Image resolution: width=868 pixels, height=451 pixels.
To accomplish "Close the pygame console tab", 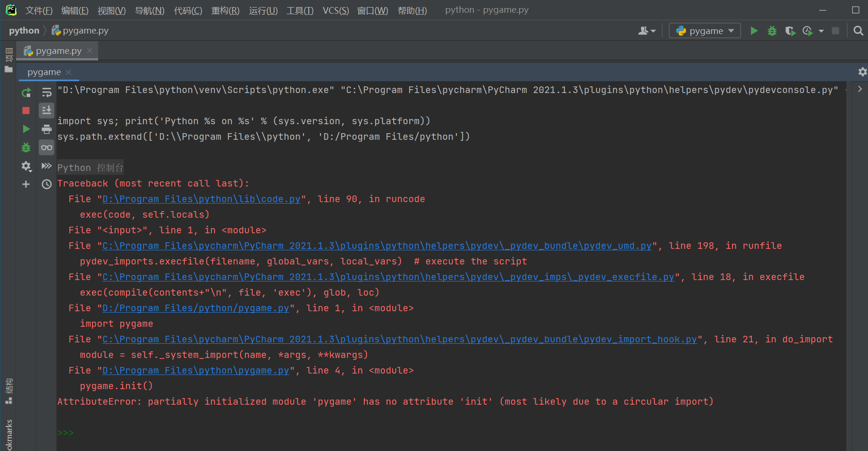I will coord(68,72).
